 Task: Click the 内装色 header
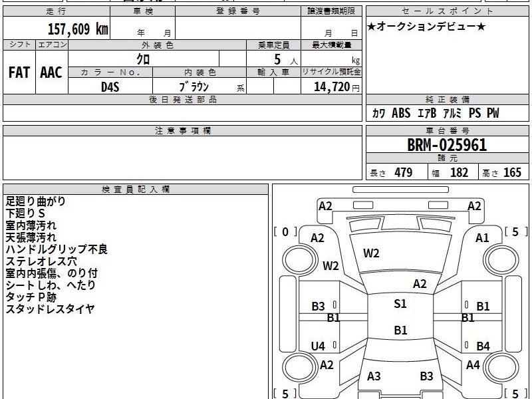(x=199, y=72)
